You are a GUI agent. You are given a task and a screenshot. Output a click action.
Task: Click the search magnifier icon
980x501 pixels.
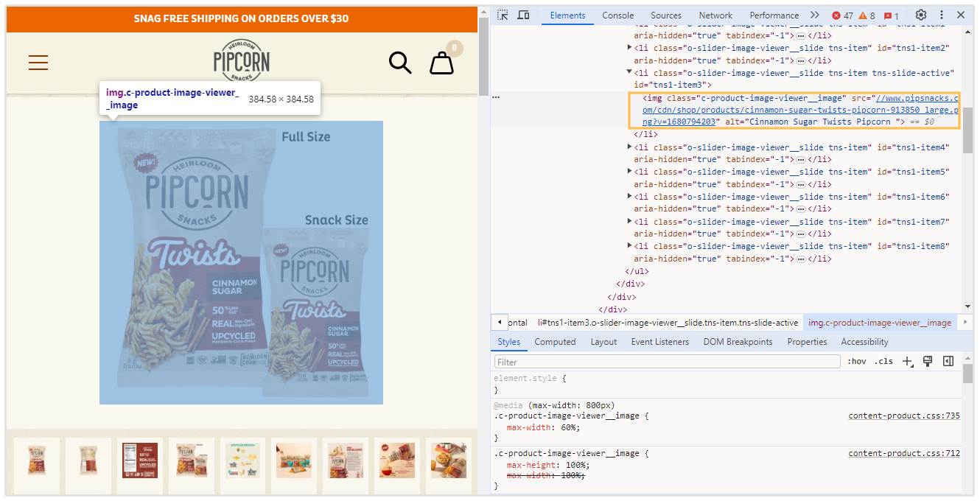point(399,63)
